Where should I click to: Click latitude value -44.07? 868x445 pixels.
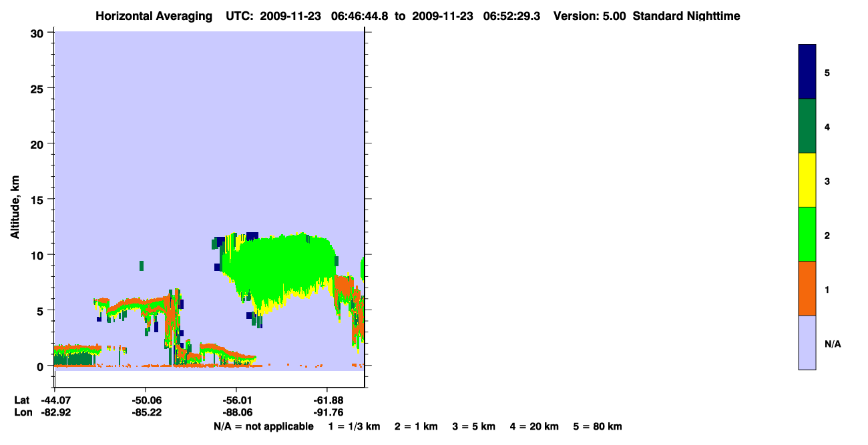coord(55,400)
